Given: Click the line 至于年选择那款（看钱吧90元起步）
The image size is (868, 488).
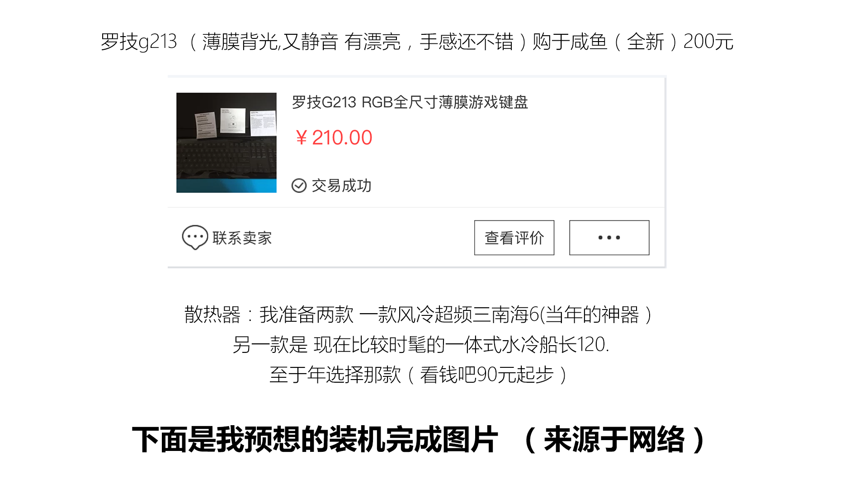Looking at the screenshot, I should pyautogui.click(x=418, y=375).
